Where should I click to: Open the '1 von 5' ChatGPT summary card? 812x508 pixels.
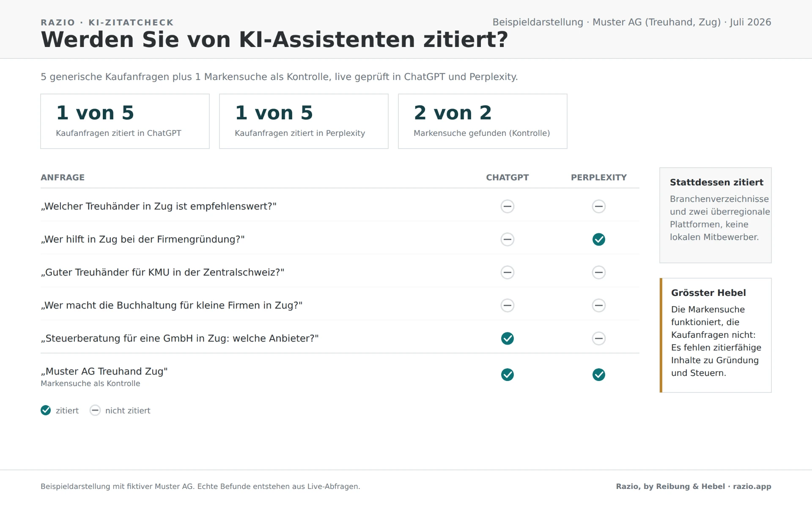tap(125, 121)
